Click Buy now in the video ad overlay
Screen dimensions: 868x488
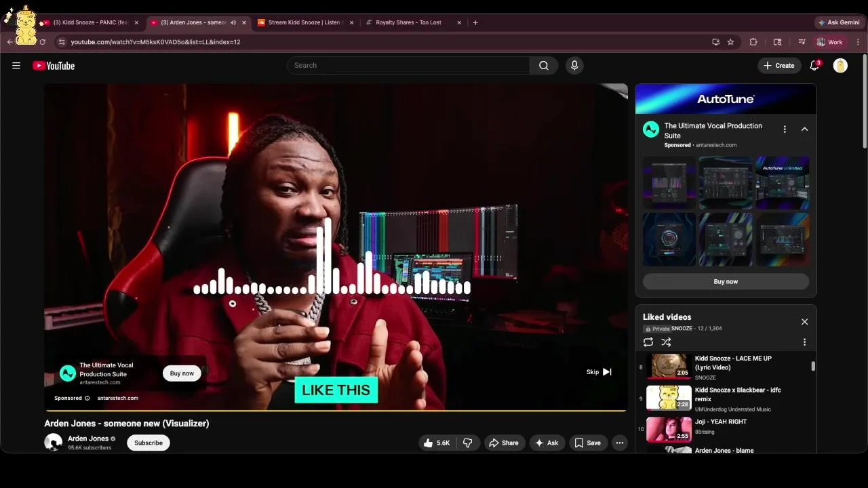pyautogui.click(x=182, y=373)
